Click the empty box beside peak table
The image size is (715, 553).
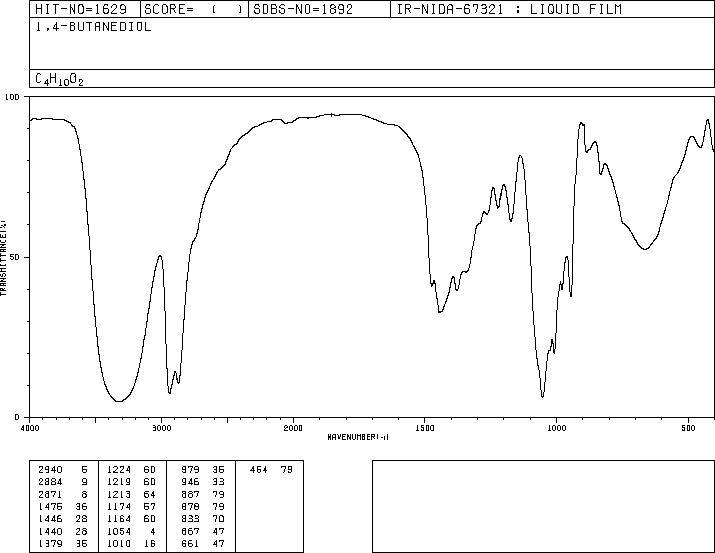pyautogui.click(x=543, y=506)
